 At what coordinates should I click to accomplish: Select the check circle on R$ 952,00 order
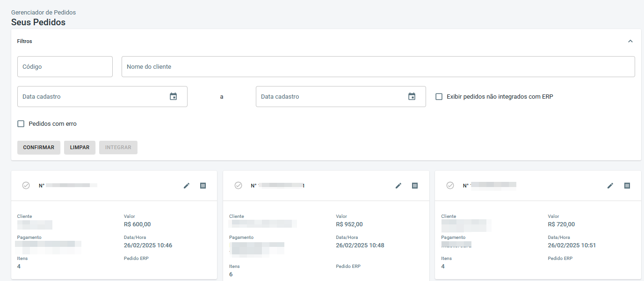(238, 186)
